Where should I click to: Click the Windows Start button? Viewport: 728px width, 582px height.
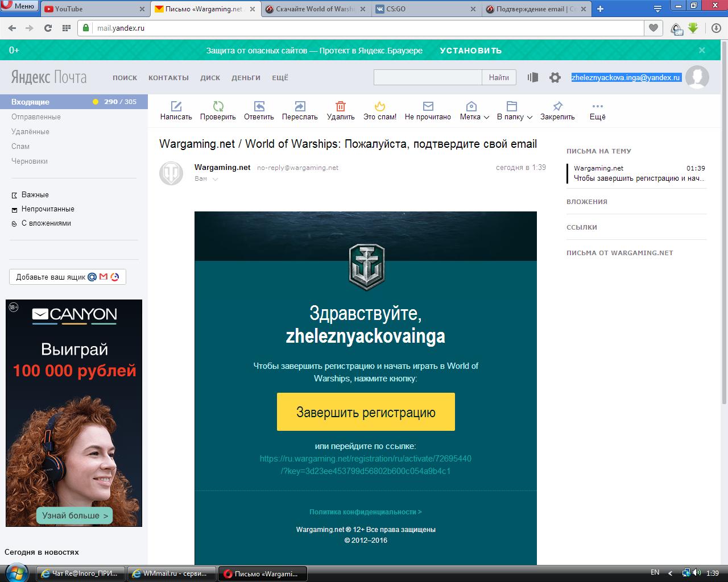pyautogui.click(x=16, y=572)
